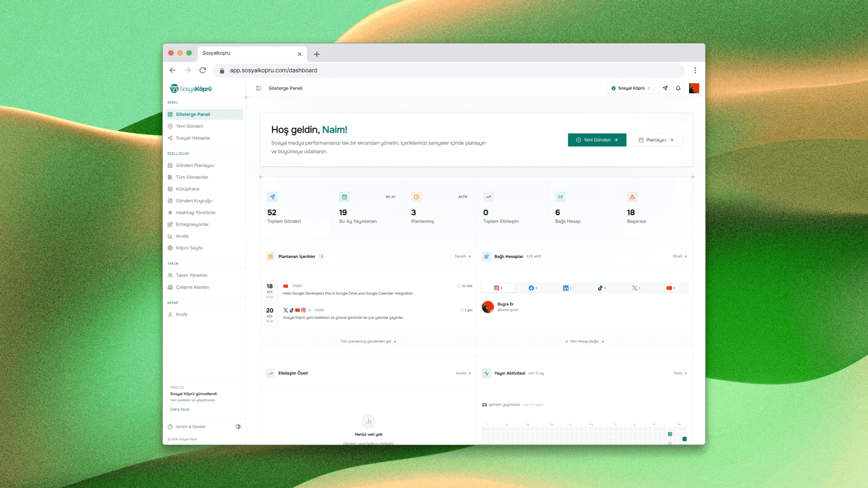Open the scheduled post dated 20

(x=368, y=314)
